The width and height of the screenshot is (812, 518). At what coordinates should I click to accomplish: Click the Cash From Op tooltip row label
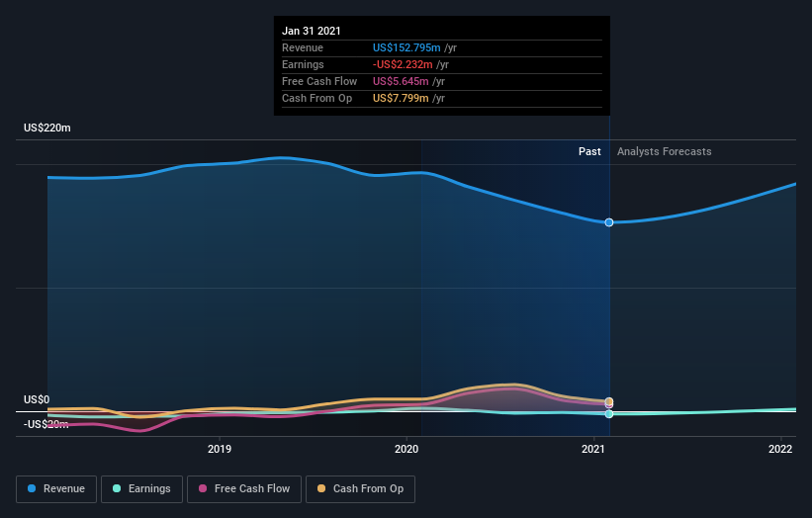(x=316, y=98)
